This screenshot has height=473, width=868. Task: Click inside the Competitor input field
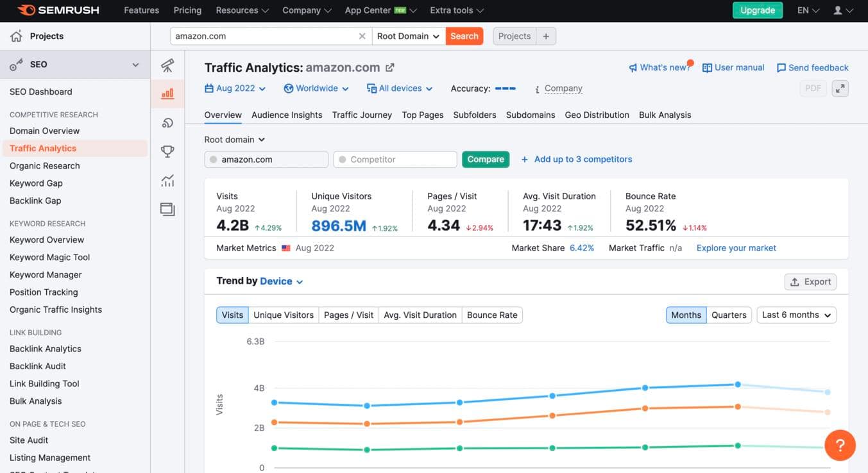(x=395, y=159)
